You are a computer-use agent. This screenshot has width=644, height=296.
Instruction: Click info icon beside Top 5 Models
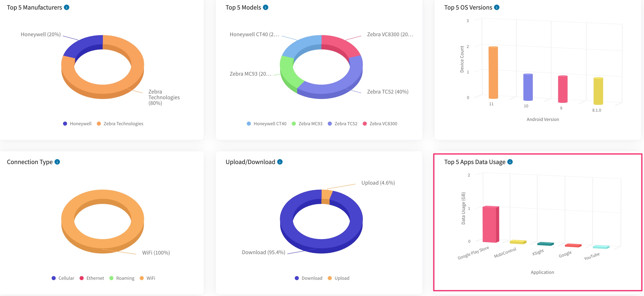pos(265,8)
